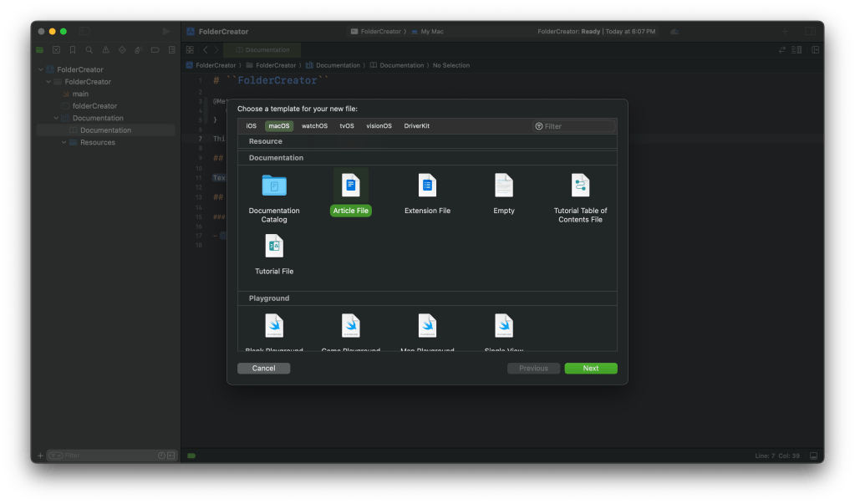855x504 pixels.
Task: Collapse the FolderCreator project root
Action: 41,69
